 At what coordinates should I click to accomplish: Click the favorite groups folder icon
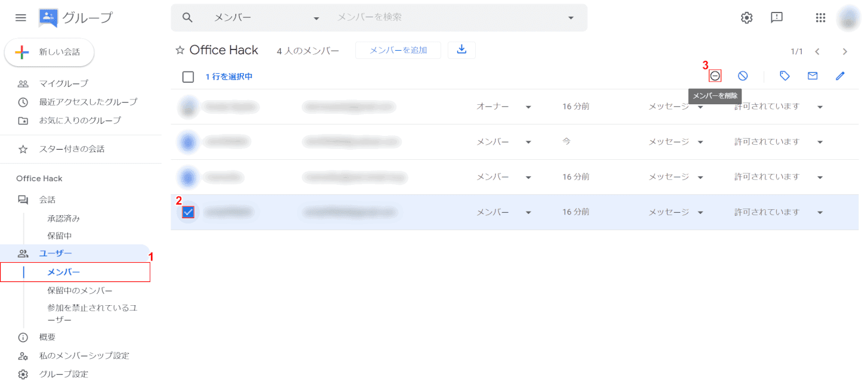pyautogui.click(x=23, y=120)
